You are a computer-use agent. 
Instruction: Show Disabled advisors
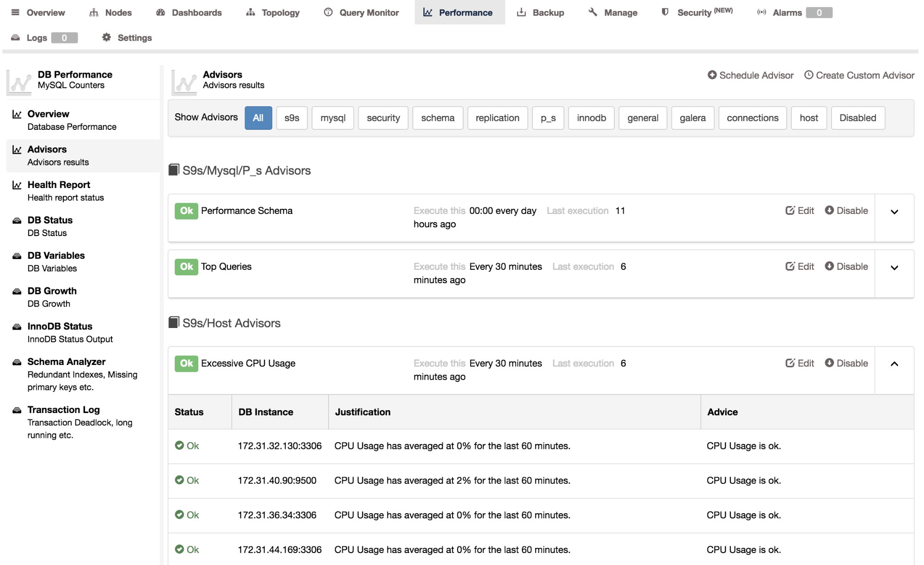pyautogui.click(x=858, y=118)
